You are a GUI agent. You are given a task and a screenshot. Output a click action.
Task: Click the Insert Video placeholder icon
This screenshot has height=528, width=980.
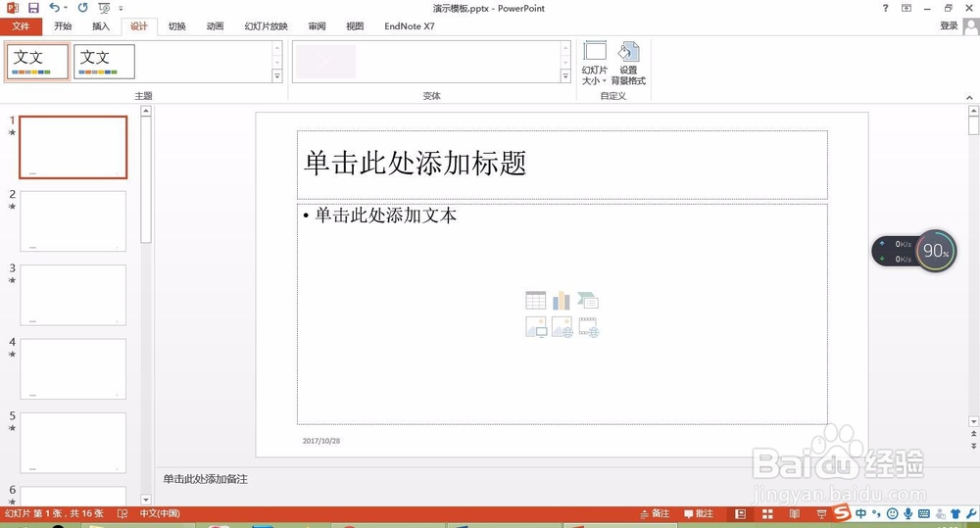pyautogui.click(x=588, y=327)
